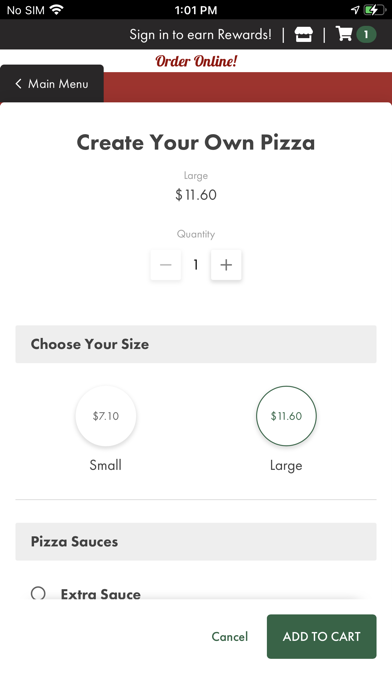Increase quantity with the plus button
This screenshot has width=392, height=696.
click(226, 265)
